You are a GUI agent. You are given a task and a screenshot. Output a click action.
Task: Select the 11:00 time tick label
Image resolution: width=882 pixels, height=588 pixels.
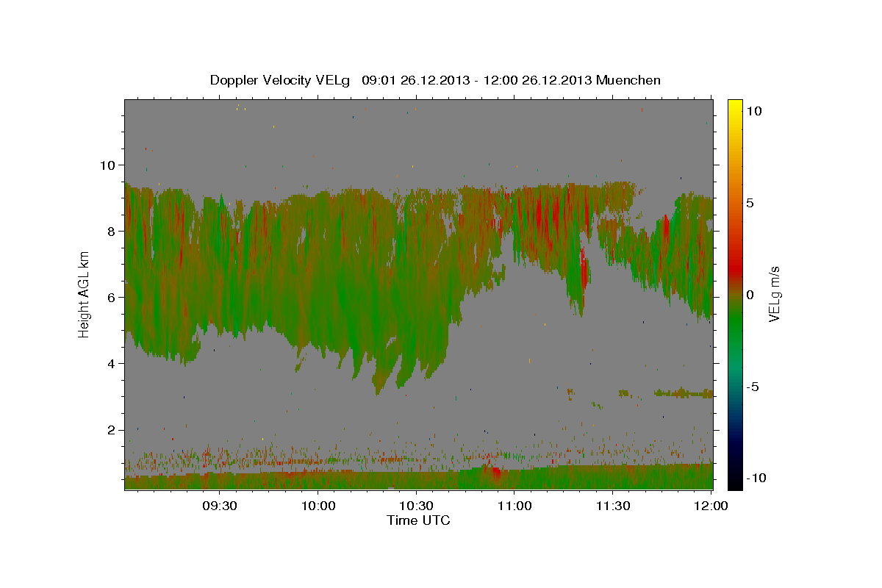click(x=514, y=506)
